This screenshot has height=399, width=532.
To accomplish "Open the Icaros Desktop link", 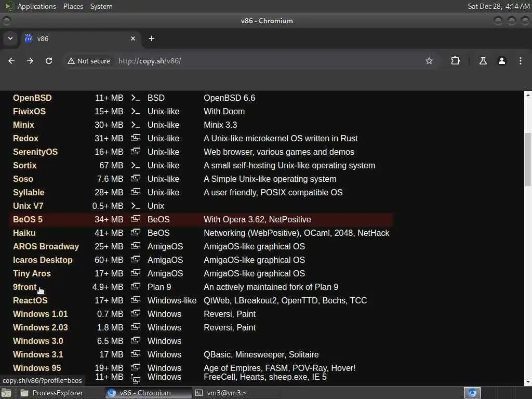I will (x=43, y=260).
